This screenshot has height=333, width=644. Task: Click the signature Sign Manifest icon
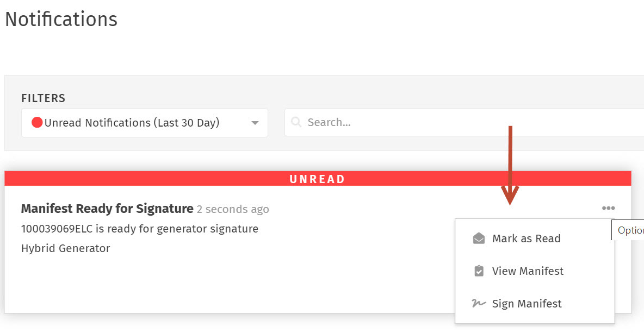[479, 304]
